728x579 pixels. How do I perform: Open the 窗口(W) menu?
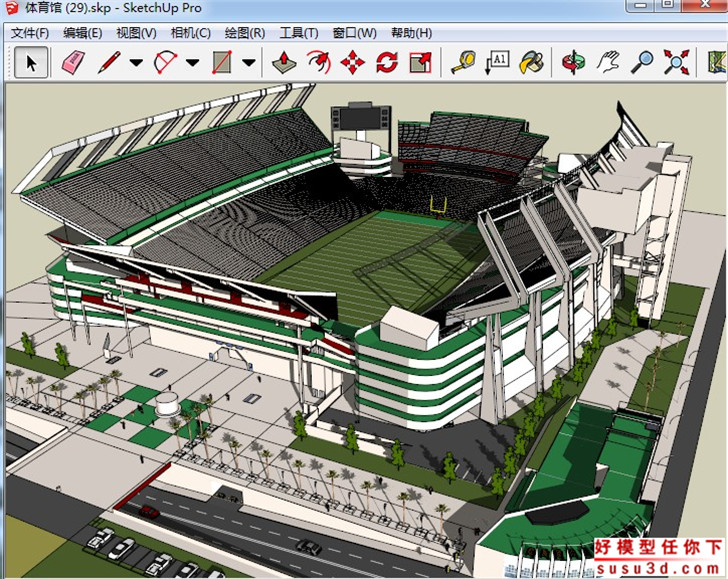pyautogui.click(x=354, y=33)
